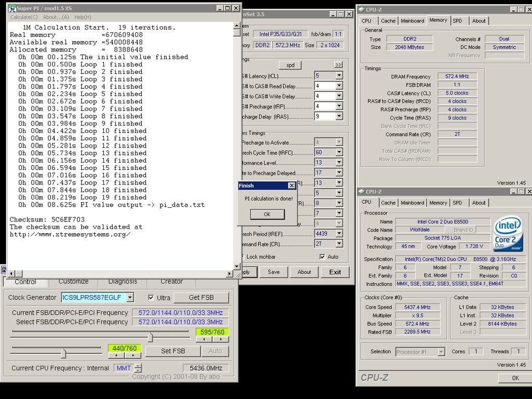Open the Help(H) menu in Super PI

[83, 17]
